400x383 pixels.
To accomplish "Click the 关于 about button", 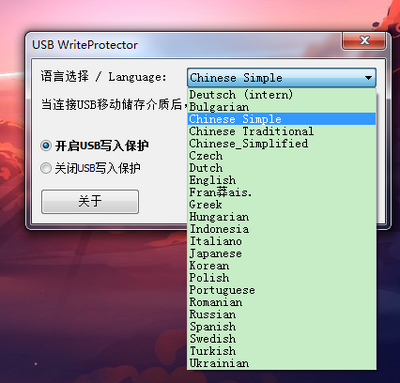I will click(x=90, y=201).
